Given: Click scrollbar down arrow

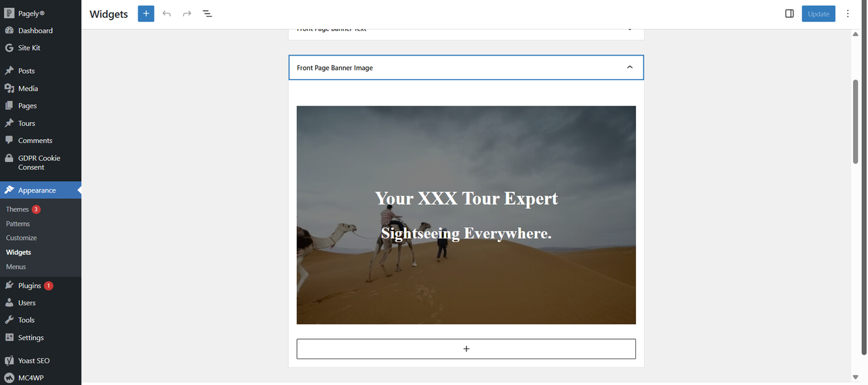Looking at the screenshot, I should [x=856, y=377].
